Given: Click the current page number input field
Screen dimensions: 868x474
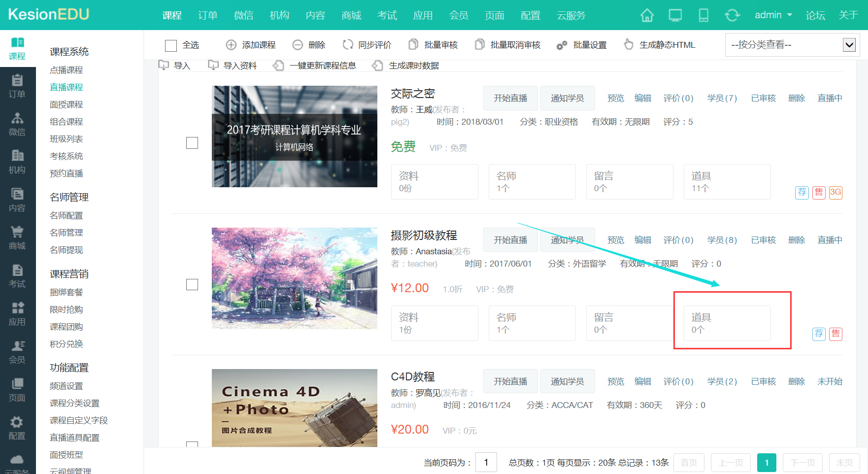Looking at the screenshot, I should (486, 462).
